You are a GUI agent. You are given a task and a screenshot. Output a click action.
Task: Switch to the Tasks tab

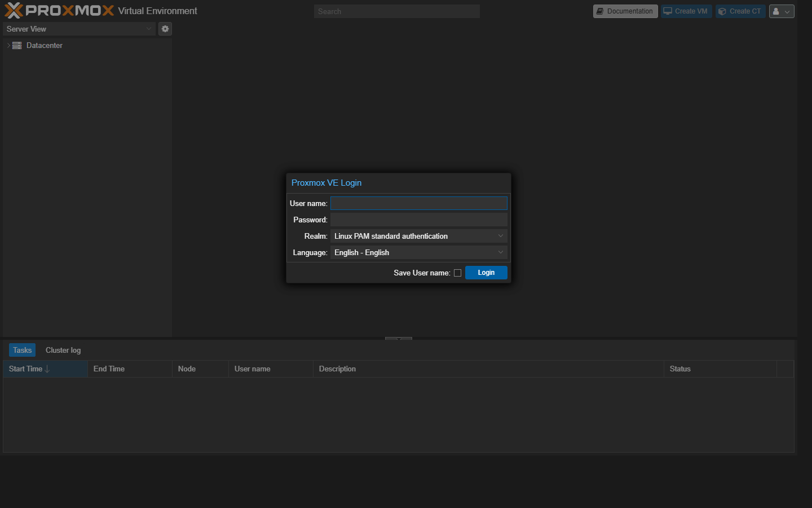[23, 350]
